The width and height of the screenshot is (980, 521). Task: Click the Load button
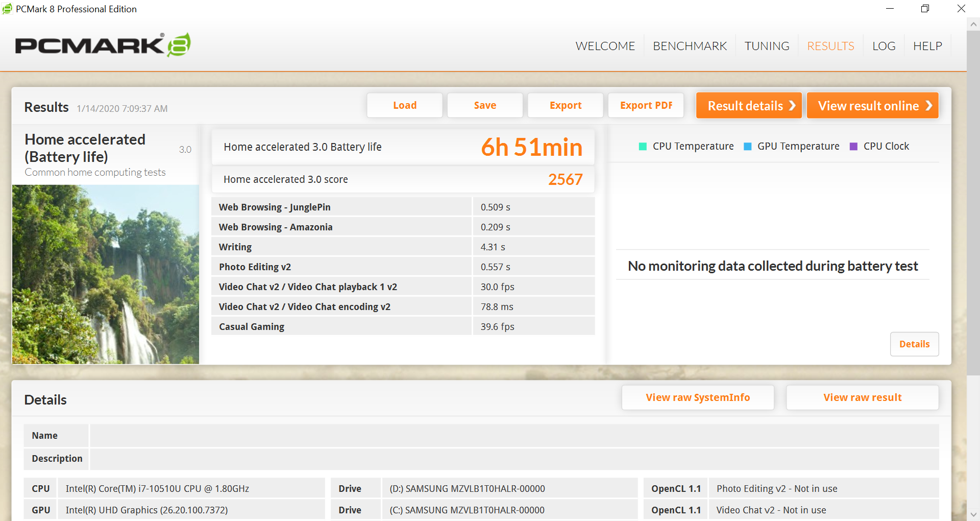pyautogui.click(x=405, y=105)
